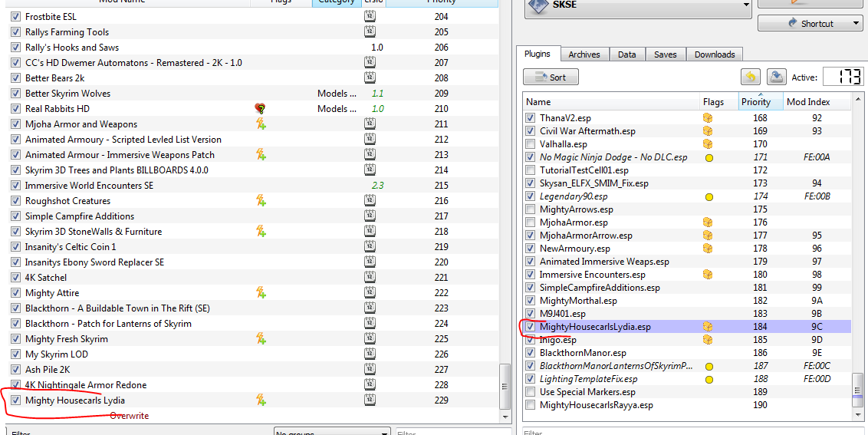Click the conflict flag icon for Roughshot Creatures
The height and width of the screenshot is (435, 868).
261,201
